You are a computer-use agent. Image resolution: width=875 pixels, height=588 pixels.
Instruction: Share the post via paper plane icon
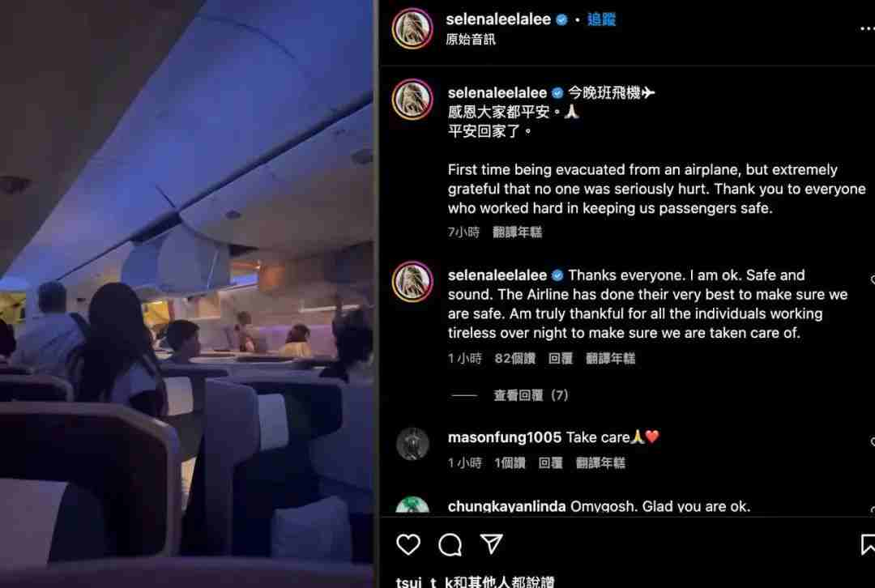coord(492,544)
